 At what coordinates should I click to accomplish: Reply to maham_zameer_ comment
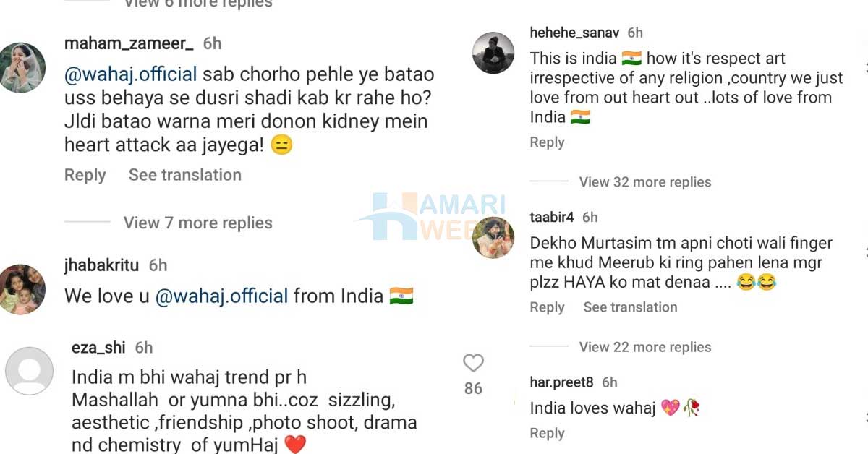coord(85,175)
